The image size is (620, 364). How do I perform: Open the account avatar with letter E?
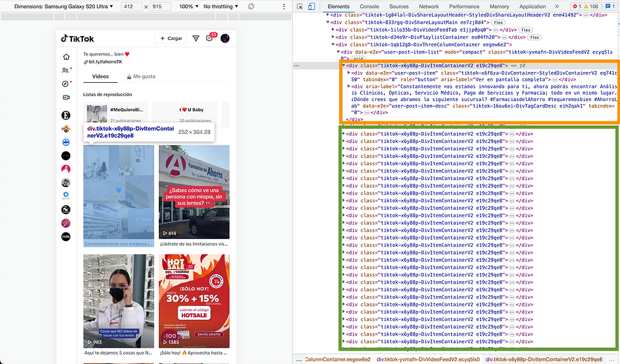coord(66,115)
